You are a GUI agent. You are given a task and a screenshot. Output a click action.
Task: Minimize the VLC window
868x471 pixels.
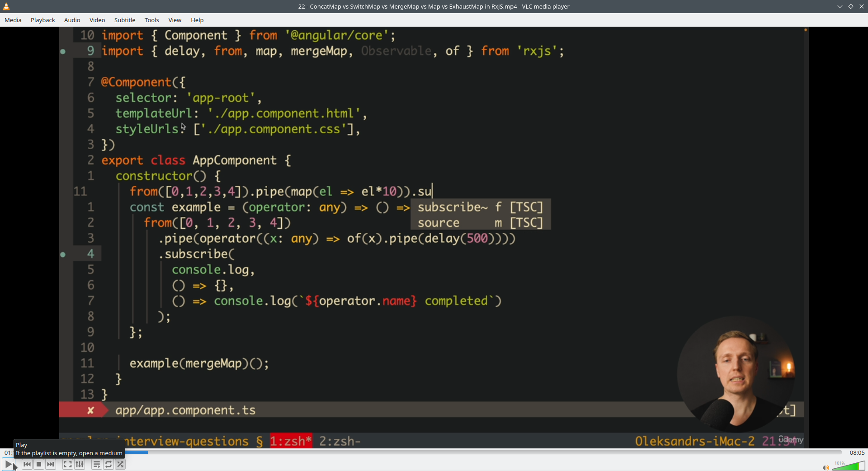pyautogui.click(x=840, y=6)
